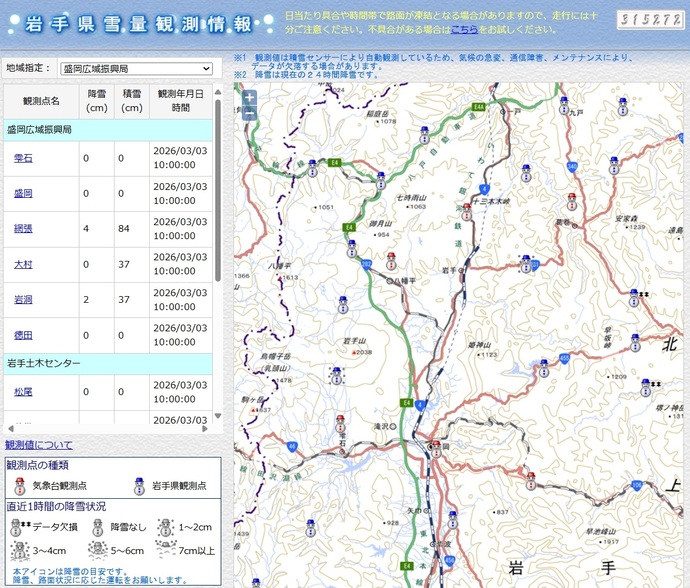Screen dimensions: 690x588
Task: Click 網張 snowfall value 4
Action: 86,228
